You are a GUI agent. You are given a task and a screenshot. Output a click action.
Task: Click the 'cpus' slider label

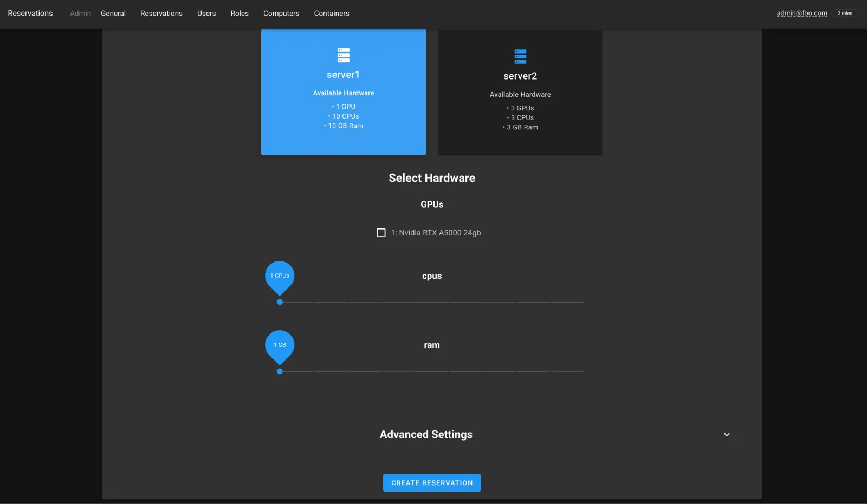click(x=432, y=276)
